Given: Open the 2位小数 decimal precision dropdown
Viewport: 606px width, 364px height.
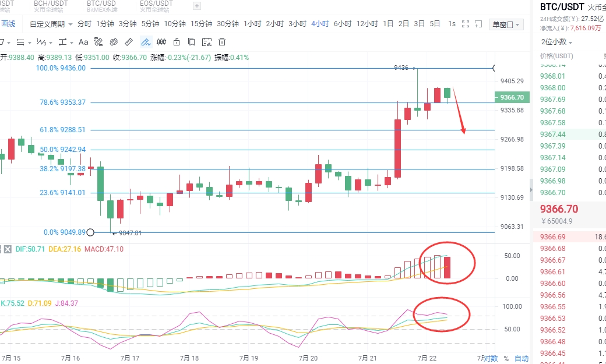Looking at the screenshot, I should pyautogui.click(x=556, y=42).
